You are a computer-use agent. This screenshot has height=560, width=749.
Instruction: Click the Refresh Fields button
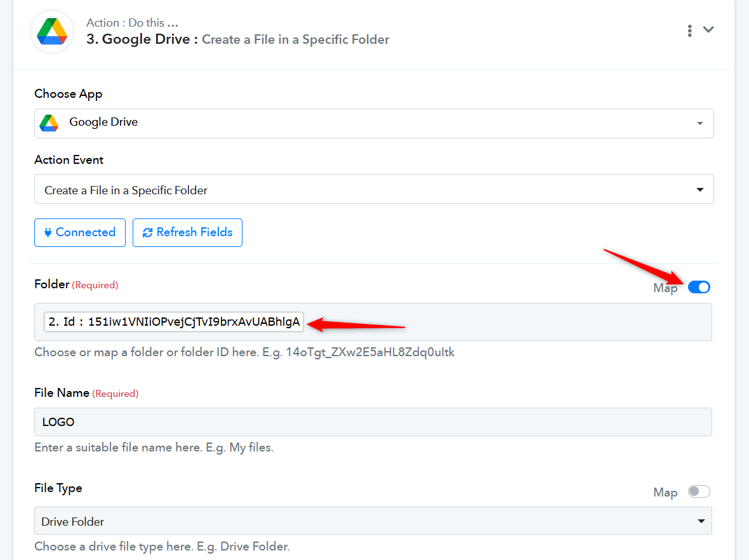(x=187, y=232)
